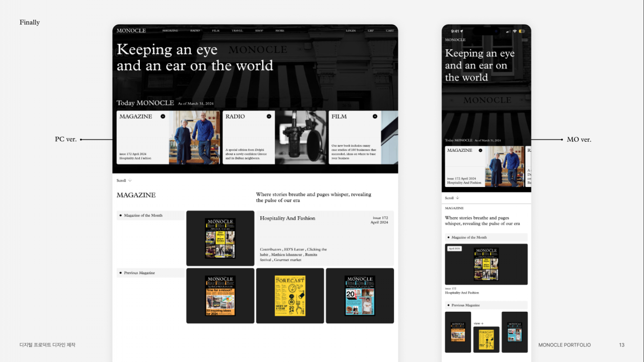Image resolution: width=644 pixels, height=362 pixels.
Task: Tap the MONOCLE logo in mobile header
Action: click(x=455, y=40)
